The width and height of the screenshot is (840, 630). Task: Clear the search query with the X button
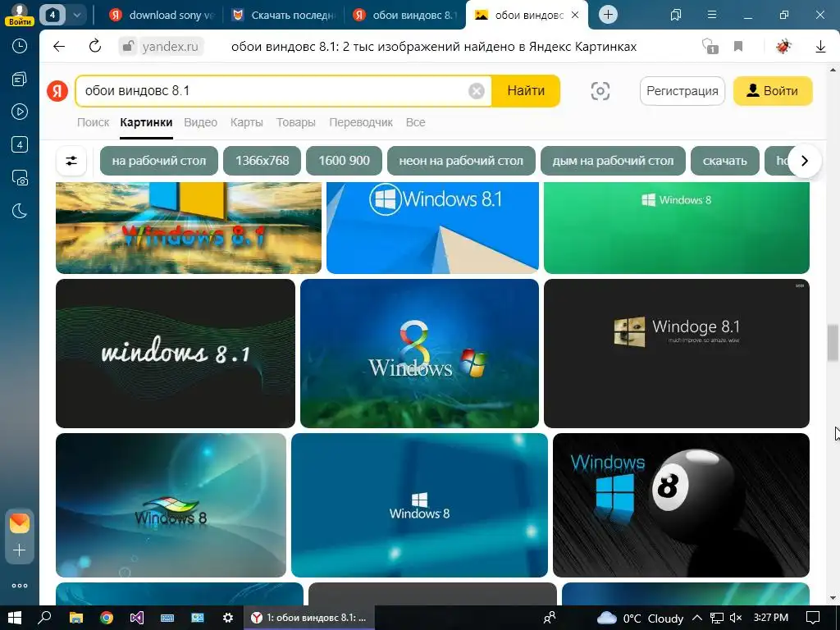point(477,90)
